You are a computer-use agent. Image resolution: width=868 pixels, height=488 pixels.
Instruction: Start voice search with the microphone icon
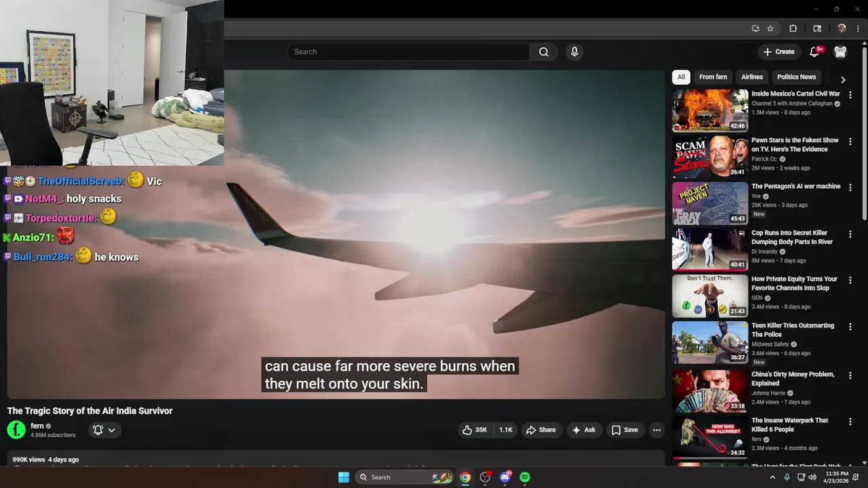coord(574,52)
